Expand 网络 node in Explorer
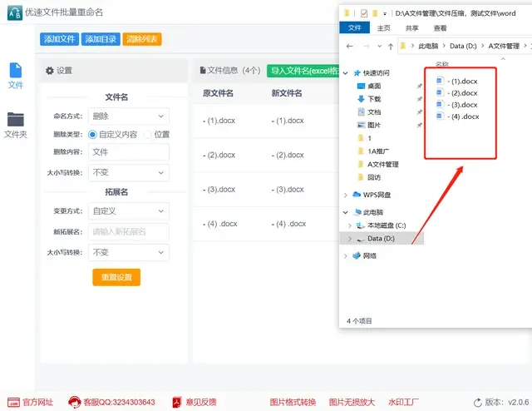 coord(346,255)
